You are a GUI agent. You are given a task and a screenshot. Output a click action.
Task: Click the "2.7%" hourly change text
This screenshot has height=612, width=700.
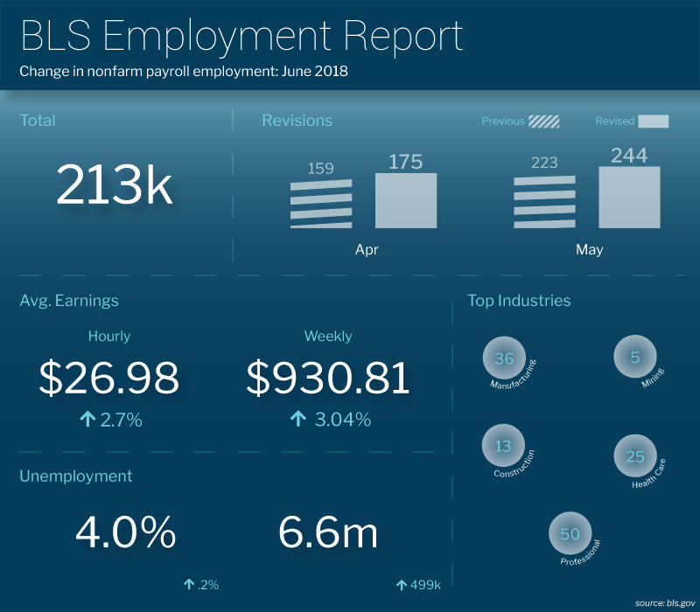click(121, 420)
